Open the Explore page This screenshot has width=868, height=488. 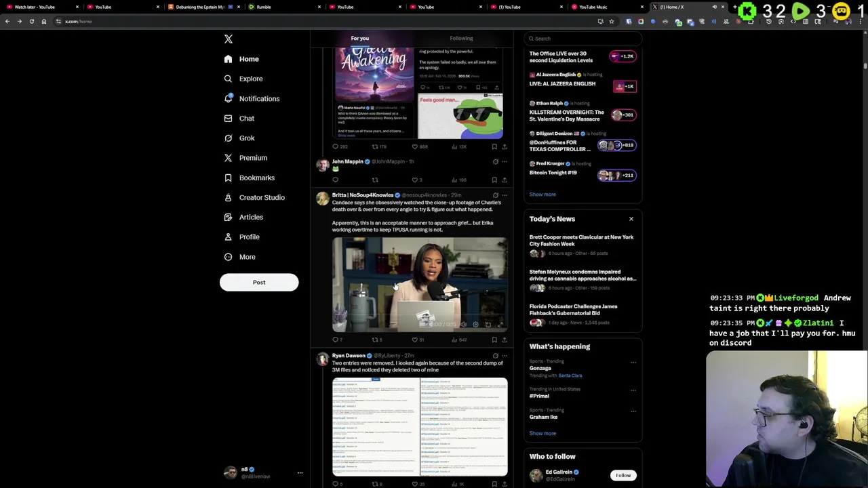click(243, 79)
